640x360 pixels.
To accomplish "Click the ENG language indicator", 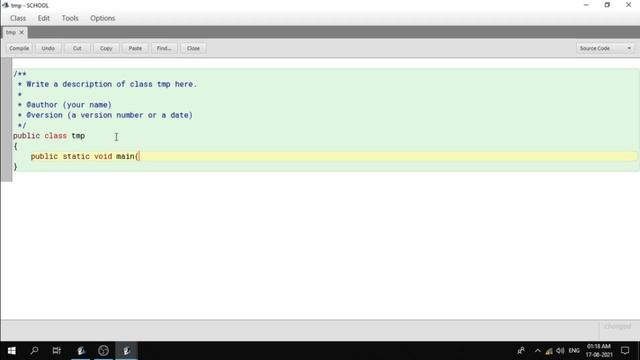I will coord(574,351).
